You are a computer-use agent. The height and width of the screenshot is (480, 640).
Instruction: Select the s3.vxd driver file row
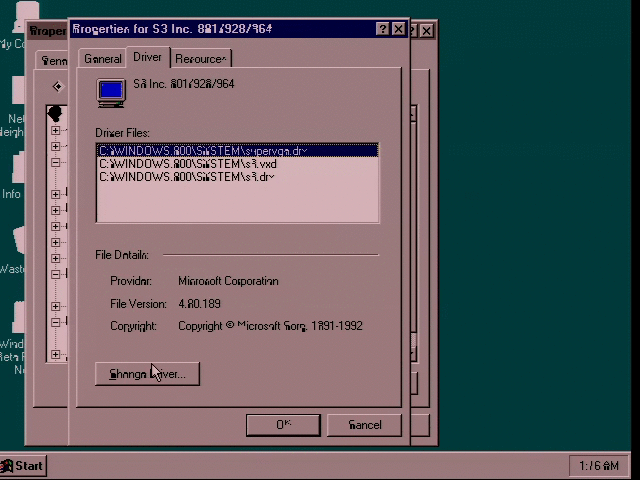point(238,164)
